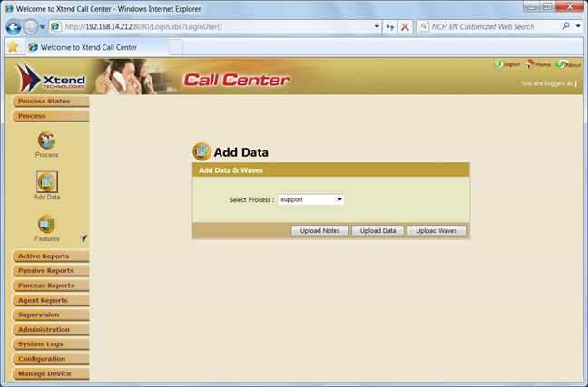
Task: Open the Features sidebar icon
Action: 47,224
